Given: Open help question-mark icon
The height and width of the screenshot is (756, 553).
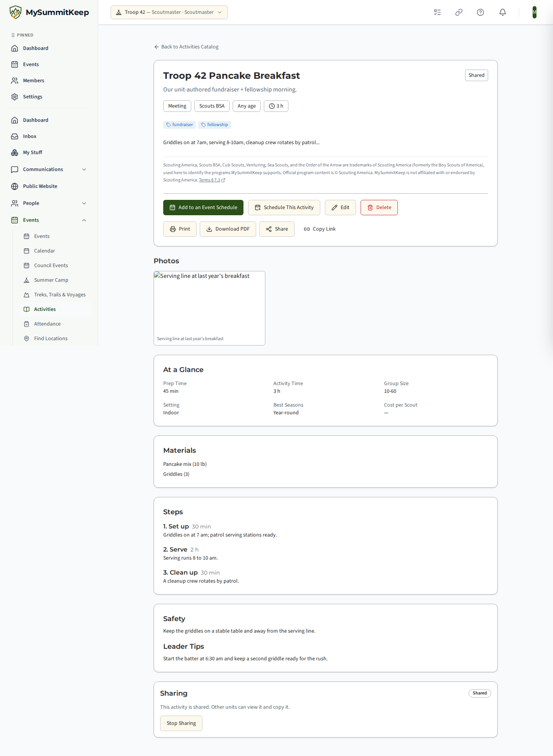Looking at the screenshot, I should click(480, 12).
